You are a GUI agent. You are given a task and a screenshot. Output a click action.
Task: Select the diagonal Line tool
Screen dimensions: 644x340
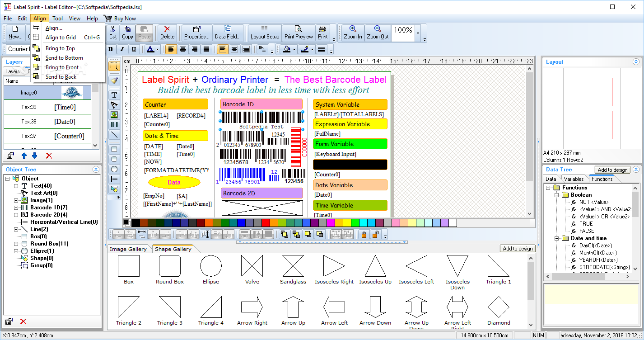(x=114, y=134)
